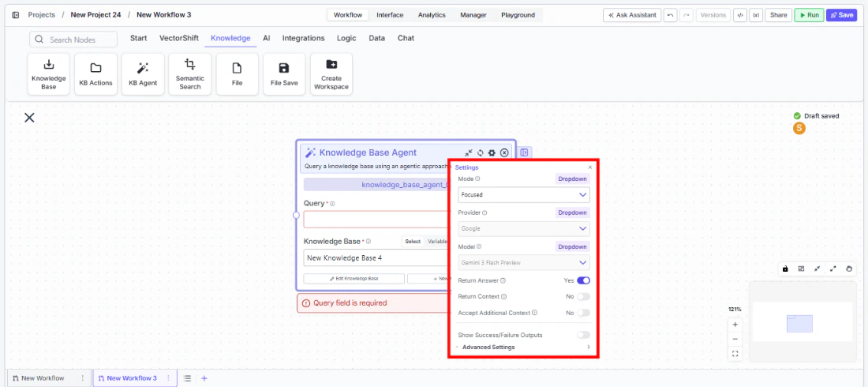Click the gear icon on the node header

492,152
